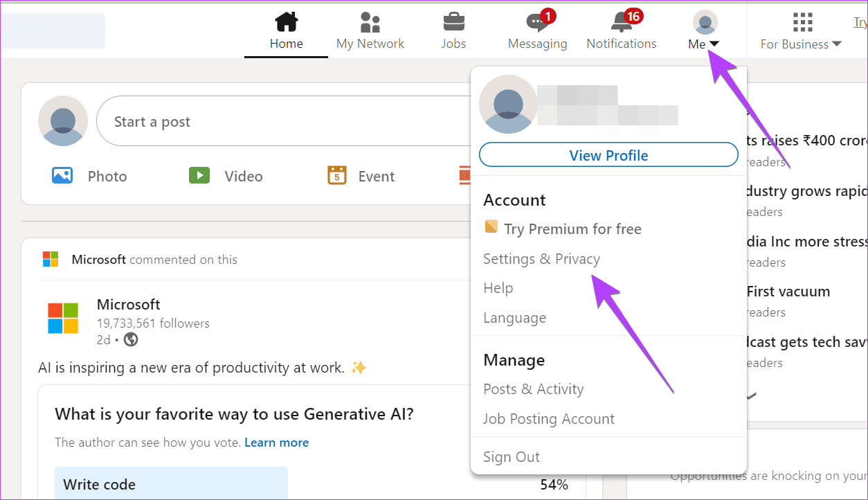Click profile avatar beside Start a post
Viewport: 868px width, 500px height.
[63, 121]
